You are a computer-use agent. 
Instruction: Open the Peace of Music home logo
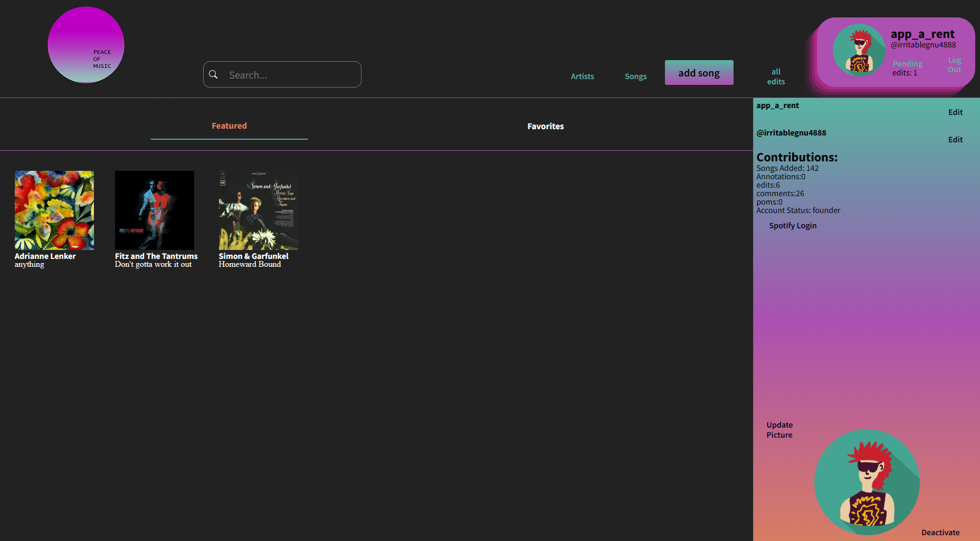[85, 45]
